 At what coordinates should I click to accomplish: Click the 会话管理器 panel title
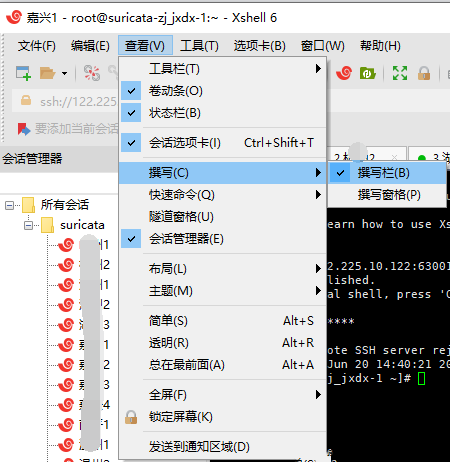click(x=32, y=158)
